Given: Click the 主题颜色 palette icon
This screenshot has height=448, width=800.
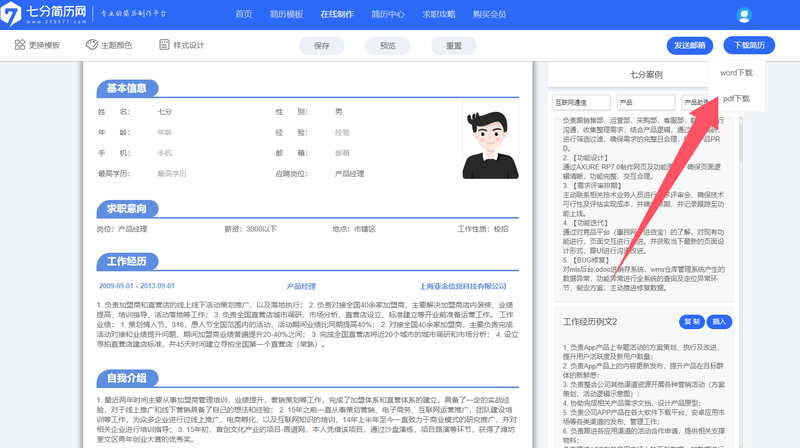Looking at the screenshot, I should [92, 45].
